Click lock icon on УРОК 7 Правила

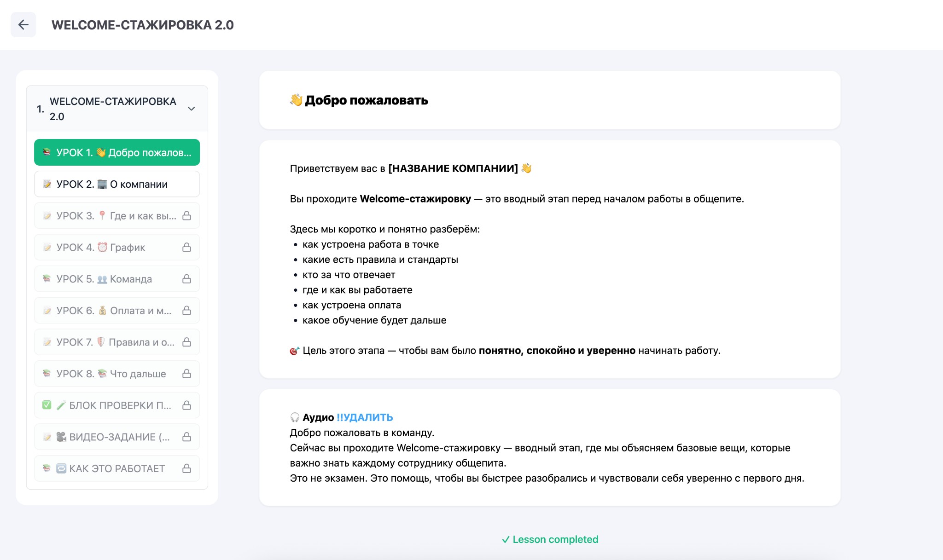(186, 342)
